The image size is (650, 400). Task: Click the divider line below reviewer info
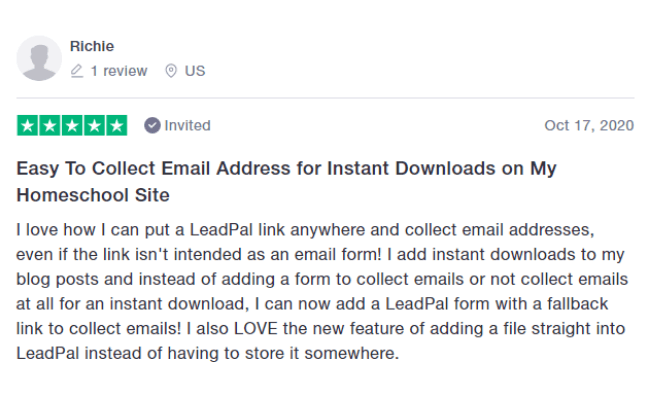point(325,98)
